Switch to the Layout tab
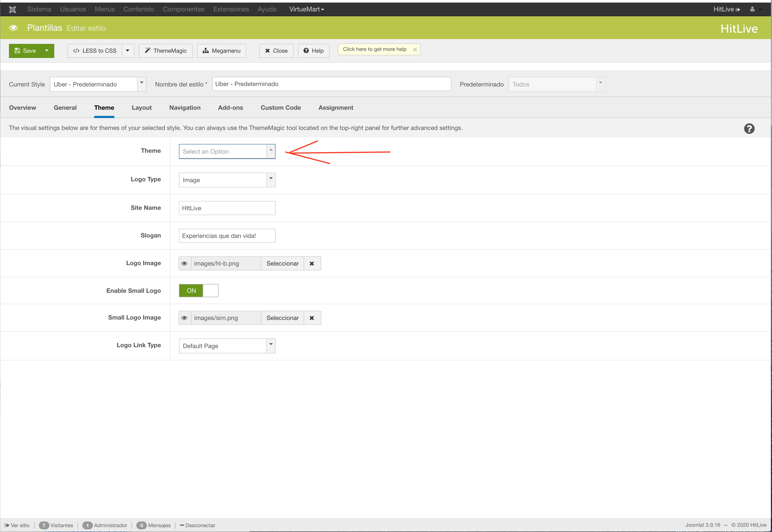The width and height of the screenshot is (772, 532). point(141,108)
